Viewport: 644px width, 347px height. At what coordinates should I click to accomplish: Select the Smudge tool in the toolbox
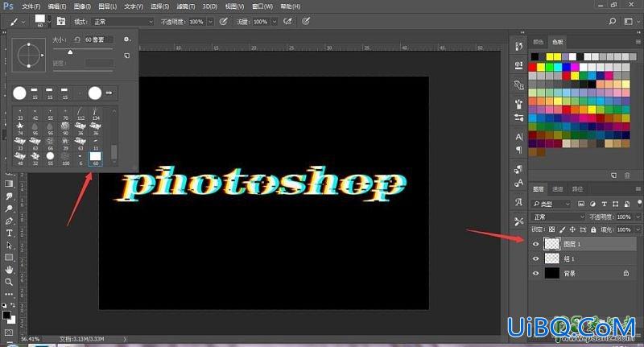(x=9, y=196)
